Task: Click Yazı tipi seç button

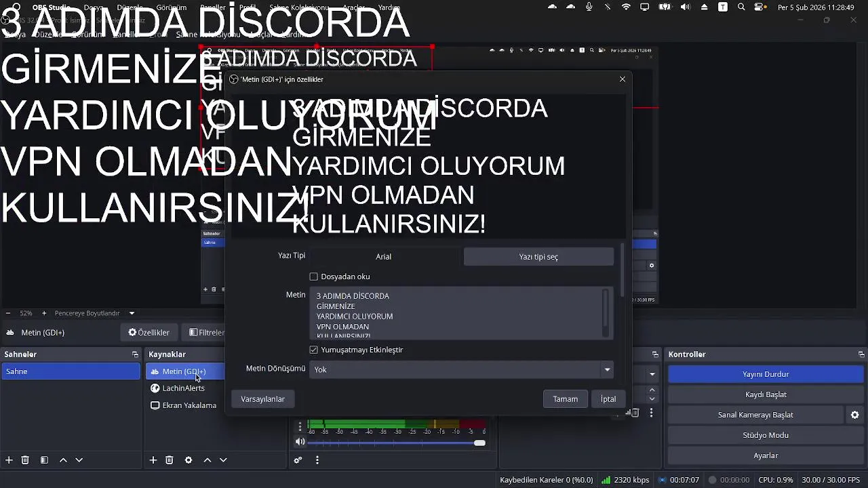Action: 538,257
